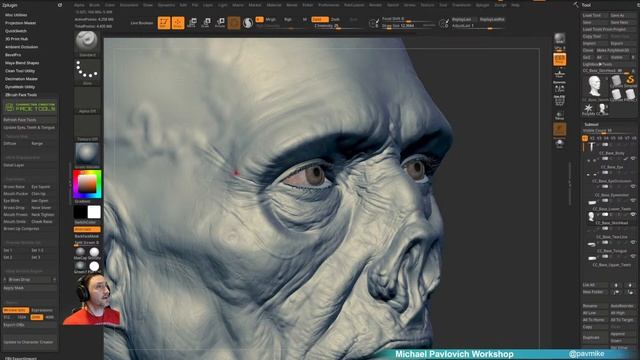Open the Brows Drop region dropdown

point(30,280)
